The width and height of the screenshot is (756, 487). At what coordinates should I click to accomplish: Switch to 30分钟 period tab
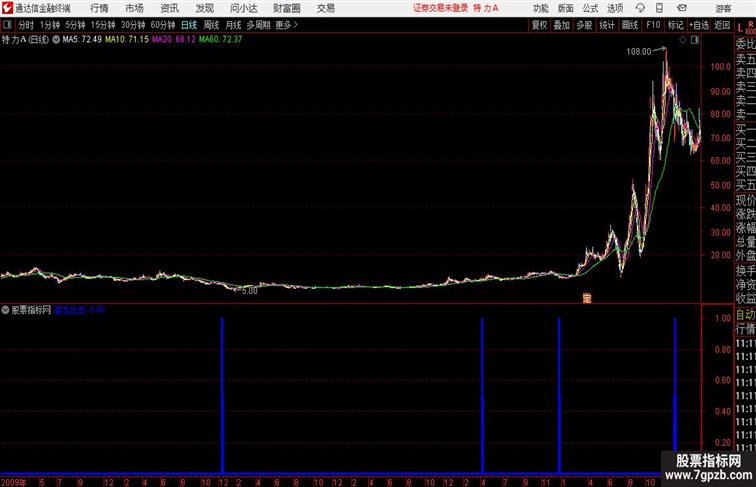133,25
